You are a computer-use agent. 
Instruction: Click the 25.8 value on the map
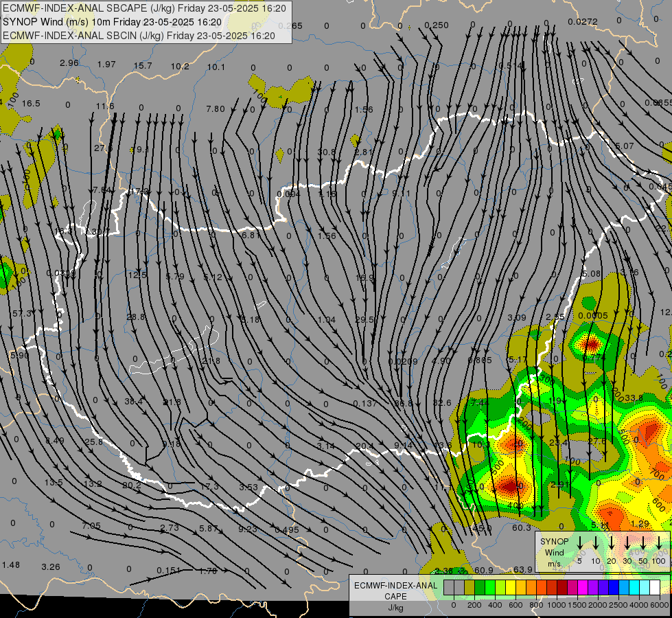(93, 442)
